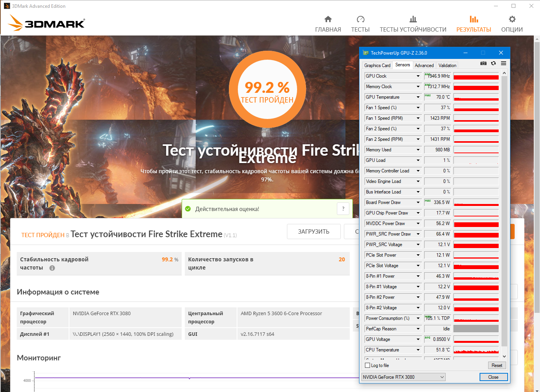Click the NVIDIA GeForce RTX 3080 system info cell
This screenshot has height=392, width=540.
pos(126,318)
